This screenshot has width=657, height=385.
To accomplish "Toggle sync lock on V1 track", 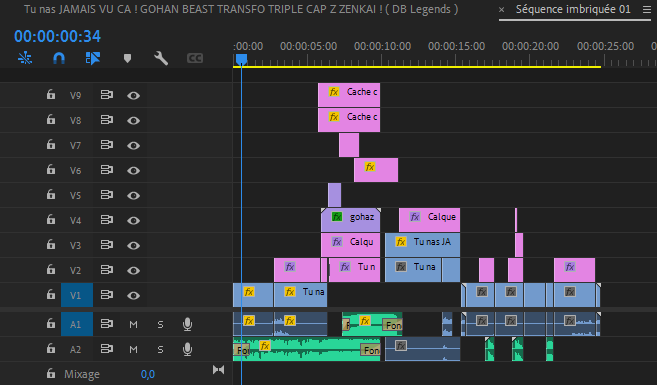I will pyautogui.click(x=107, y=295).
